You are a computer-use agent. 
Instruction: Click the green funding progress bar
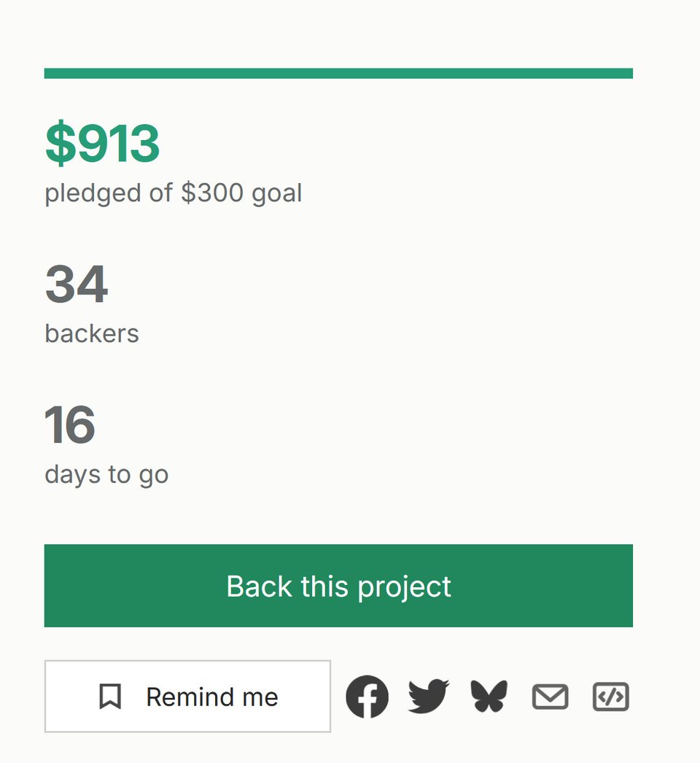(339, 72)
